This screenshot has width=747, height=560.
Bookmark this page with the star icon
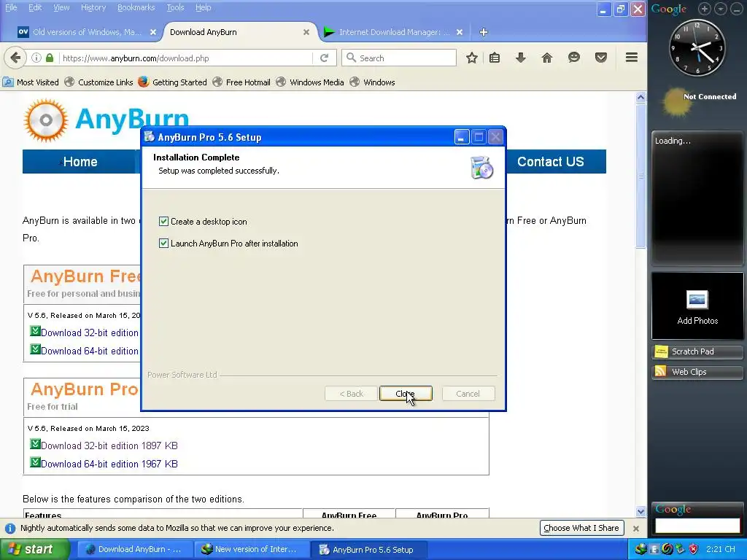472,58
